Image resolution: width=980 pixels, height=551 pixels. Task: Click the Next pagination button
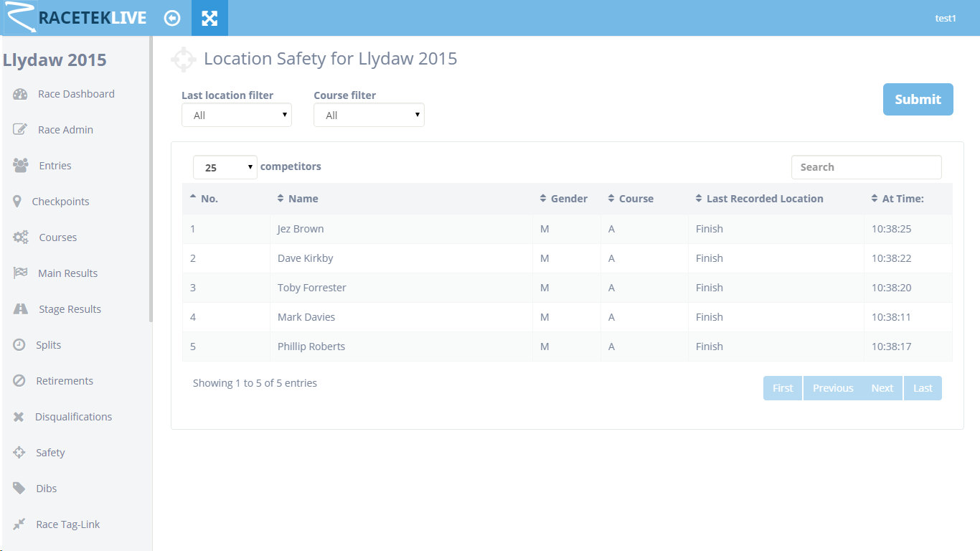coord(882,388)
